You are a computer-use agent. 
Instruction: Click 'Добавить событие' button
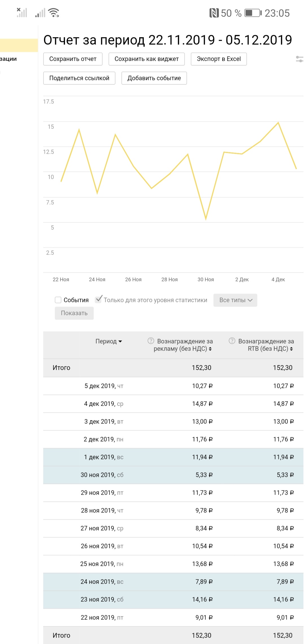[x=154, y=78]
